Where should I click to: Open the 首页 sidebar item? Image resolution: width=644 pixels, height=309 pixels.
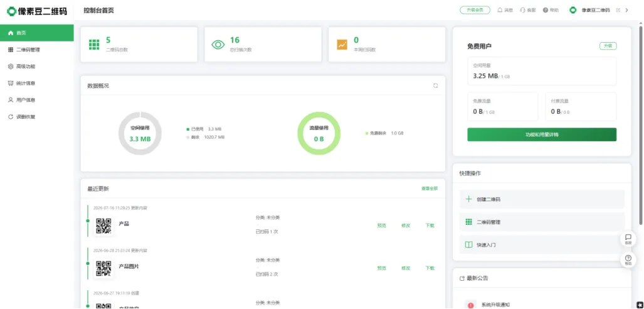coord(36,33)
